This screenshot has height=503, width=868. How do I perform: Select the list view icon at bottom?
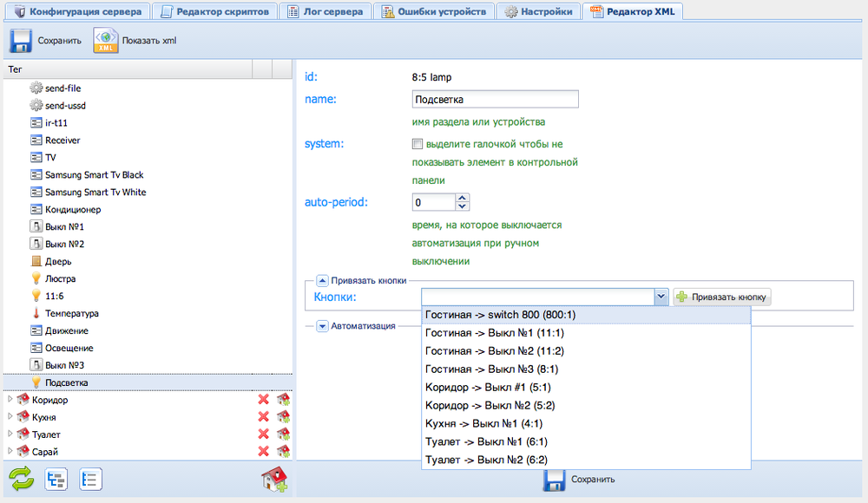(90, 479)
